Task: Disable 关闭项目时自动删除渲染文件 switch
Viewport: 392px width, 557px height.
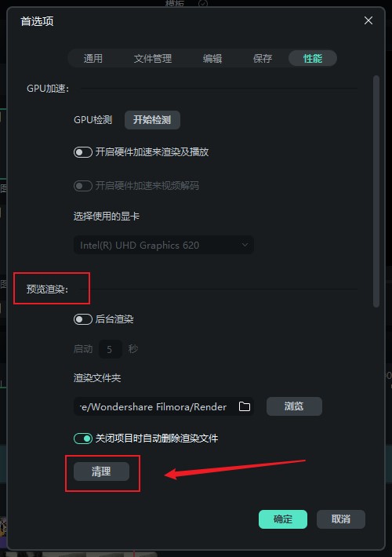Action: [83, 439]
